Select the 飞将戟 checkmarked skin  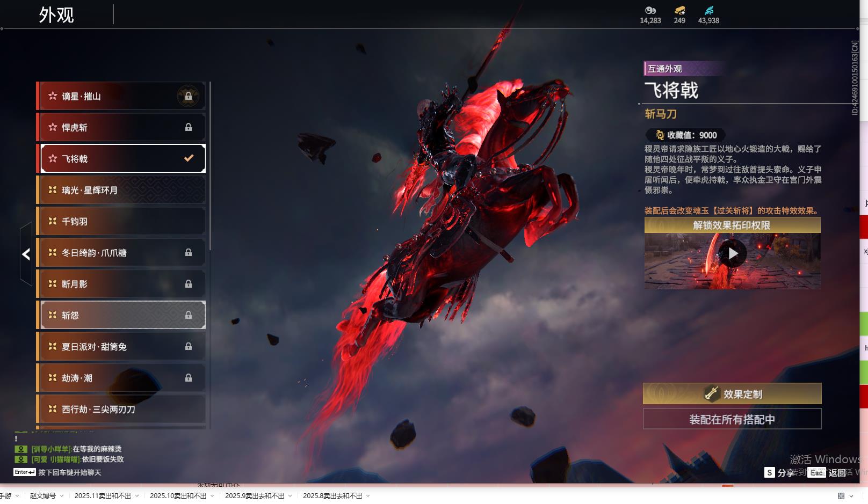pos(123,158)
